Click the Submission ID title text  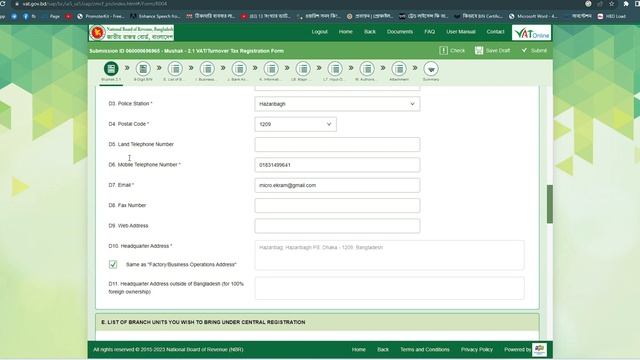coord(187,51)
